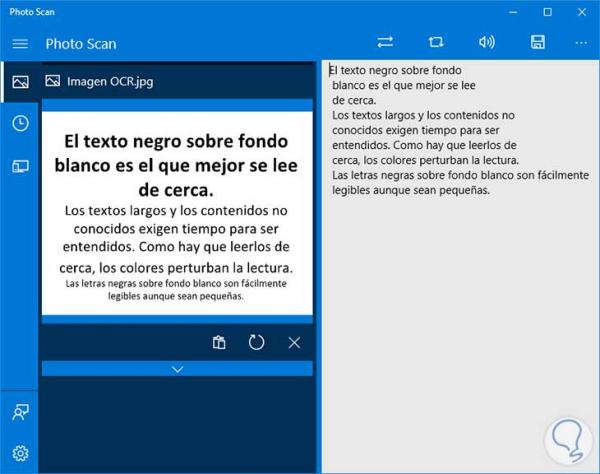Select the image source sidebar icon
600x474 pixels.
pyautogui.click(x=20, y=82)
